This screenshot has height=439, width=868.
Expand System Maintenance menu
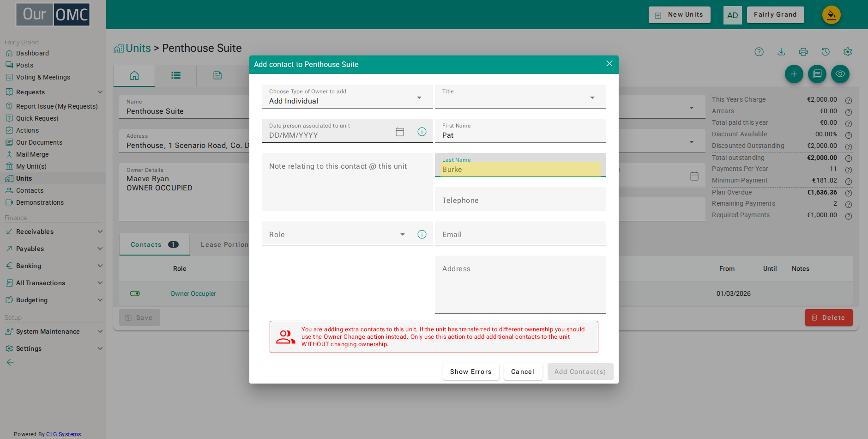pos(54,331)
